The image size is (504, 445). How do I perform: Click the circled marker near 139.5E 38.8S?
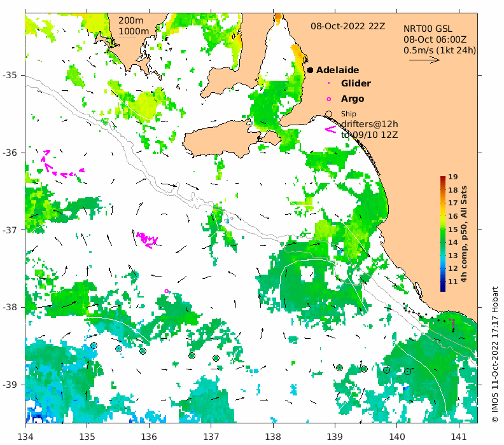click(364, 369)
